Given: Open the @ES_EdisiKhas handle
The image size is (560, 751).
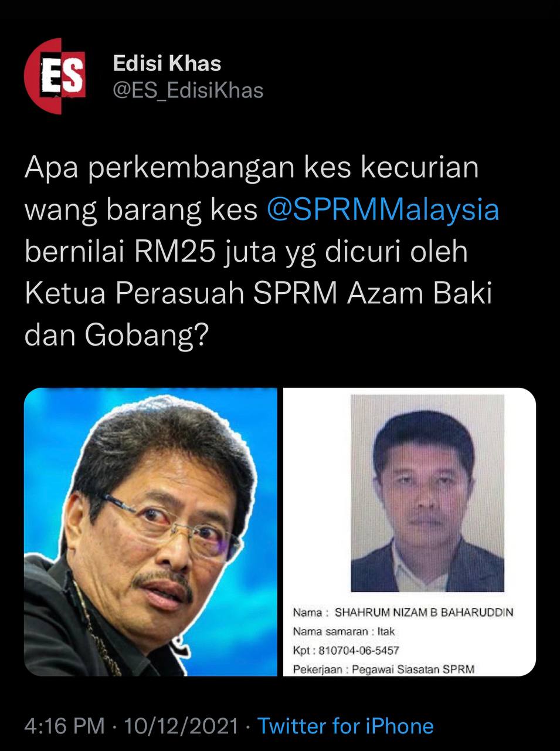Looking at the screenshot, I should [x=188, y=90].
